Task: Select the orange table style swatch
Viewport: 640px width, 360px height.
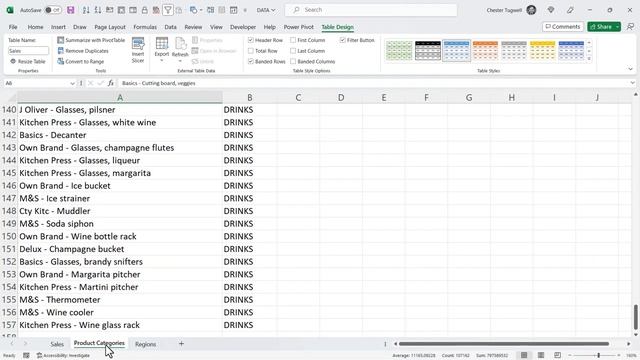Action: 485,51
